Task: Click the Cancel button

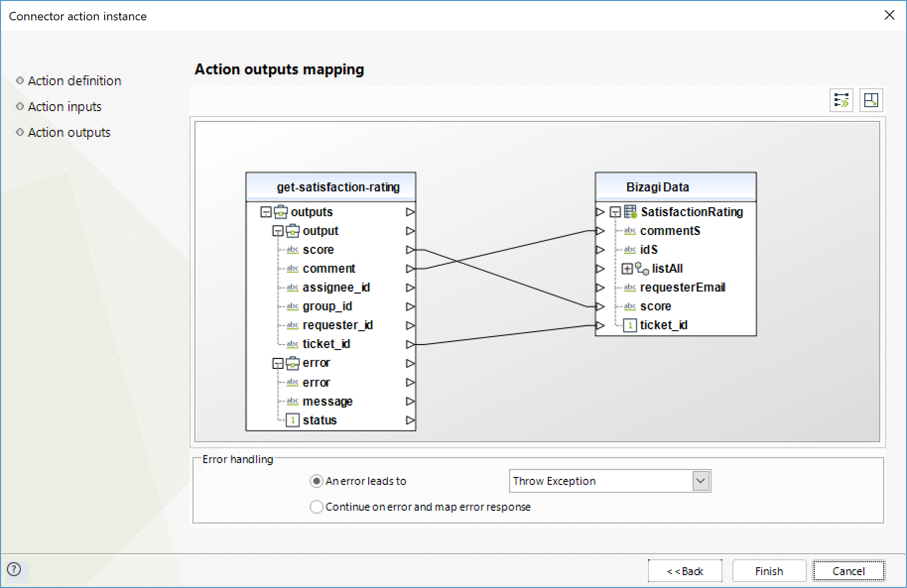Action: coord(848,571)
